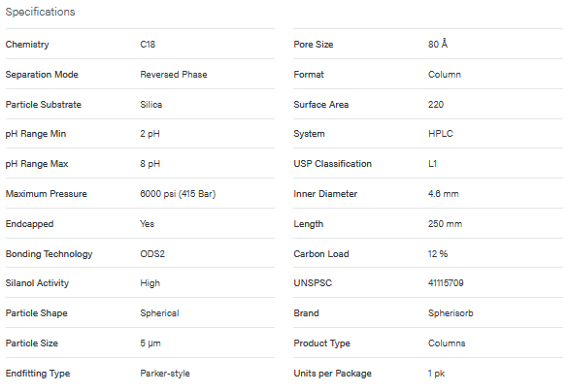Click the Particle Substrate label
The width and height of the screenshot is (568, 392).
pos(44,104)
